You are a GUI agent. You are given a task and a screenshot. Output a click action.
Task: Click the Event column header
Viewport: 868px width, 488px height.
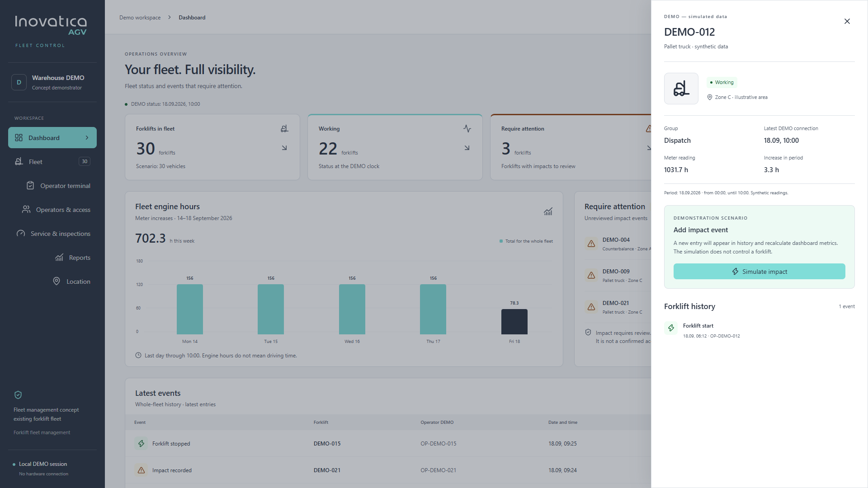click(140, 422)
